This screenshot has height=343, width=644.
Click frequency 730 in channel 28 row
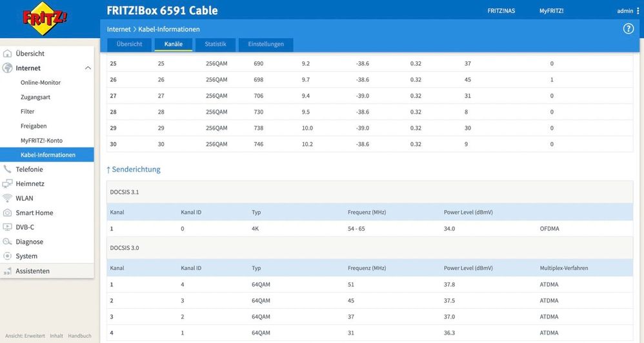pos(258,112)
